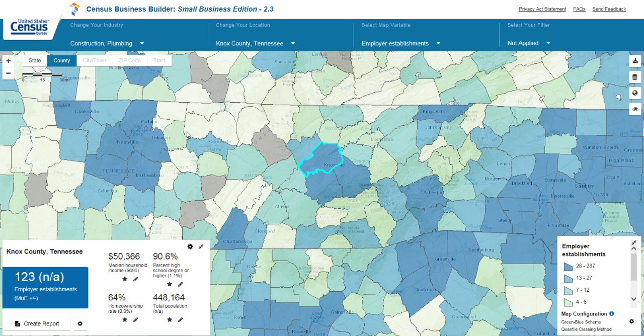The image size is (644, 336).
Task: Click the Green-Blue Scheme text in legend
Action: [x=581, y=322]
